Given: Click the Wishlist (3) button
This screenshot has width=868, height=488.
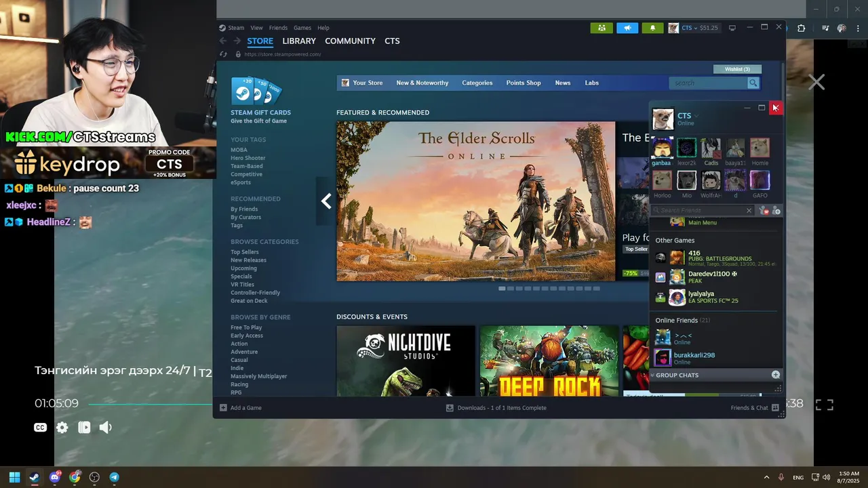Looking at the screenshot, I should [738, 69].
